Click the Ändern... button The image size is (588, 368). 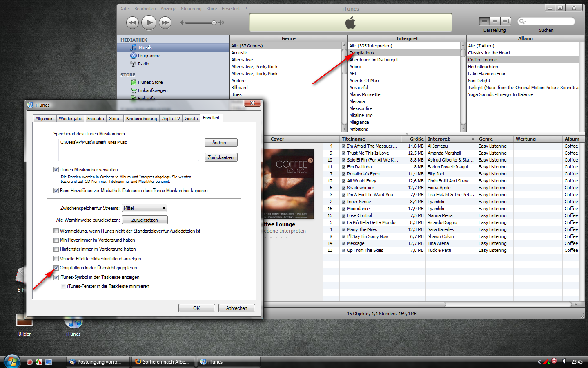coord(221,143)
